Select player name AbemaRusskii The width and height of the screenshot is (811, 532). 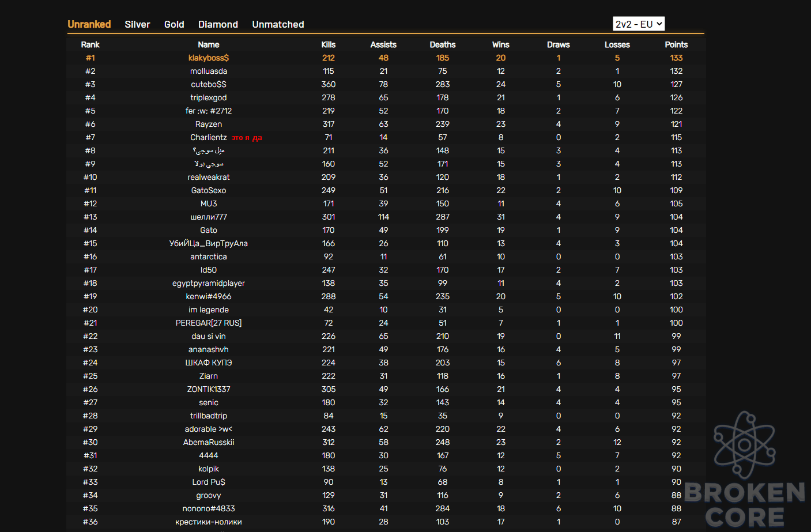tap(209, 442)
